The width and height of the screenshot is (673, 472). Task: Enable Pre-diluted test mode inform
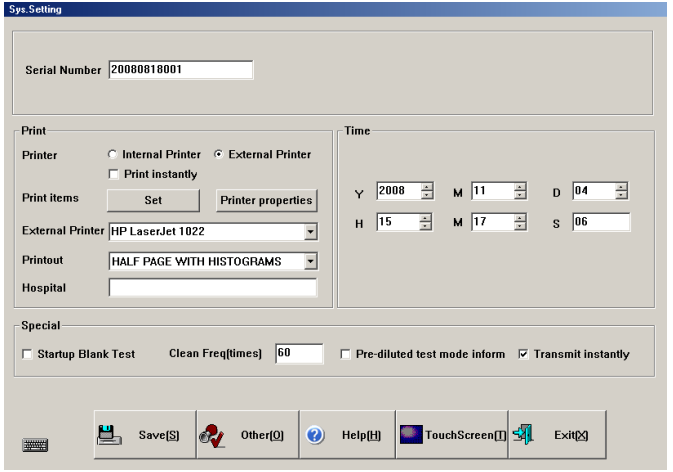tap(345, 354)
